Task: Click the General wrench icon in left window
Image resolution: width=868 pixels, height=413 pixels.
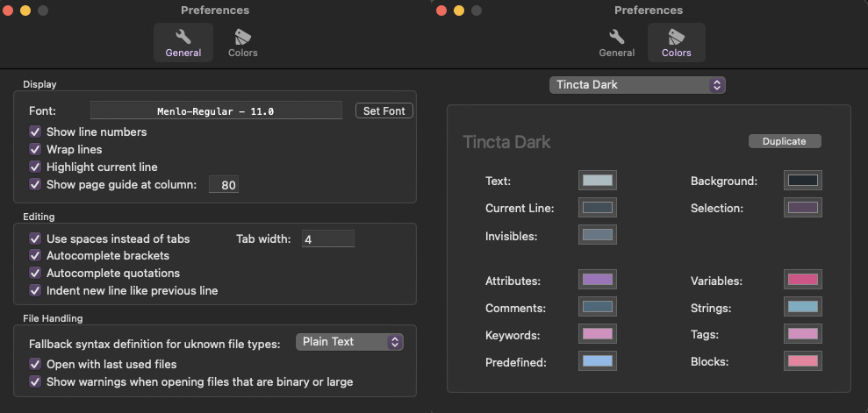Action: coord(183,37)
